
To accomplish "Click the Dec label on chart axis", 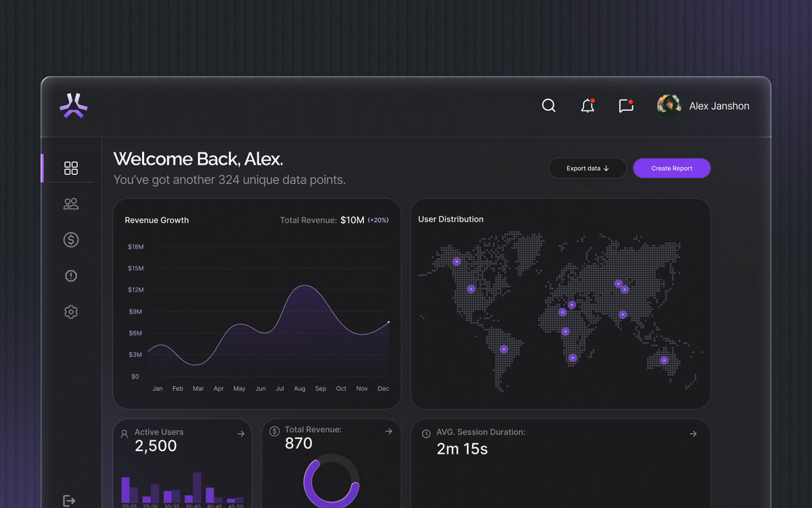I will click(x=383, y=389).
